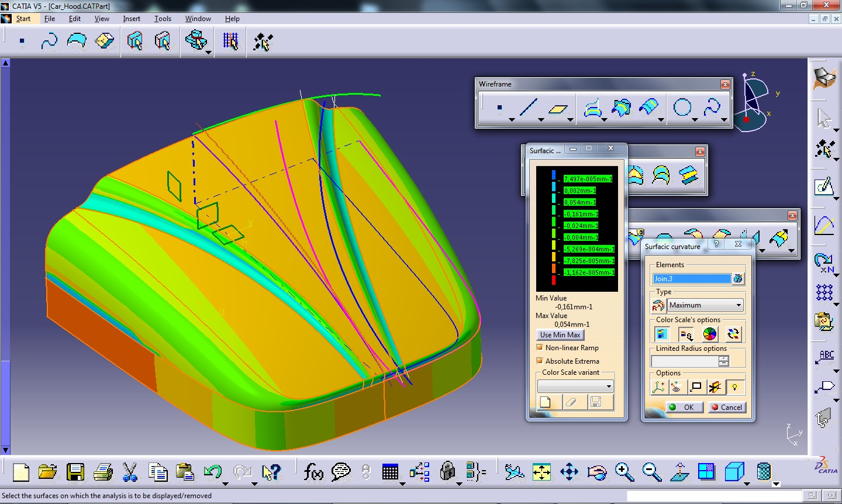Toggle Non-linear Ramp checkbox
The width and height of the screenshot is (842, 504).
tap(540, 347)
